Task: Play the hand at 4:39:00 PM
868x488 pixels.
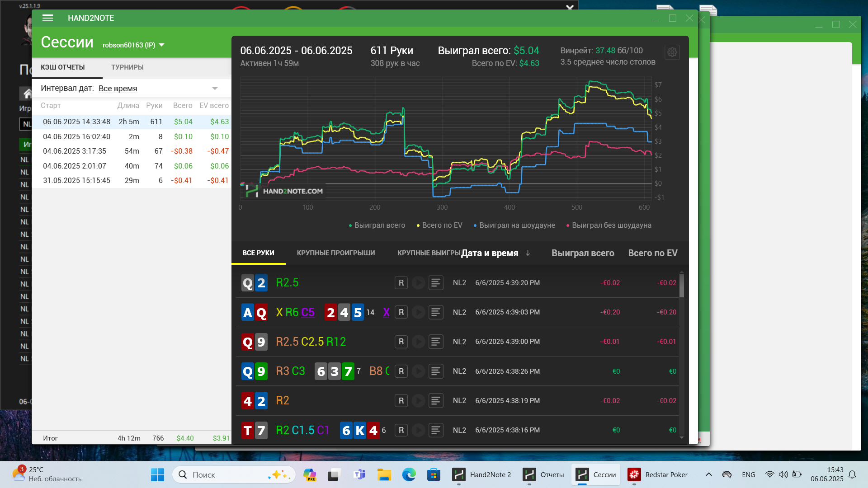Action: [x=418, y=342]
